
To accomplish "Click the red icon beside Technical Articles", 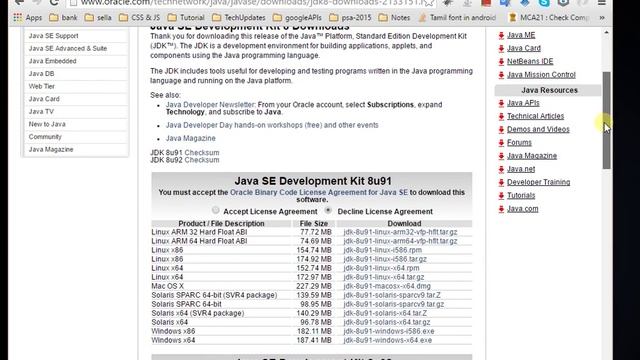I will (501, 116).
